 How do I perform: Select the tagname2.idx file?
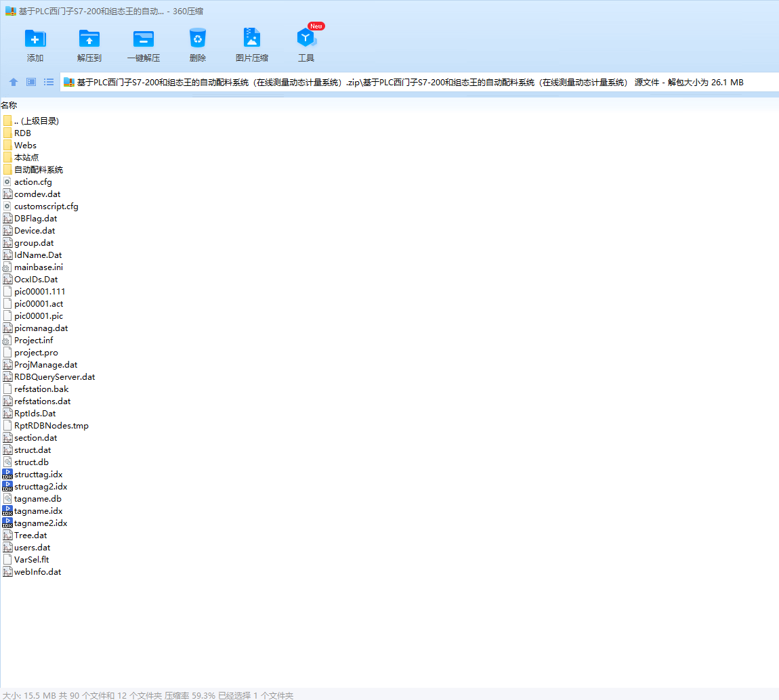pos(35,523)
